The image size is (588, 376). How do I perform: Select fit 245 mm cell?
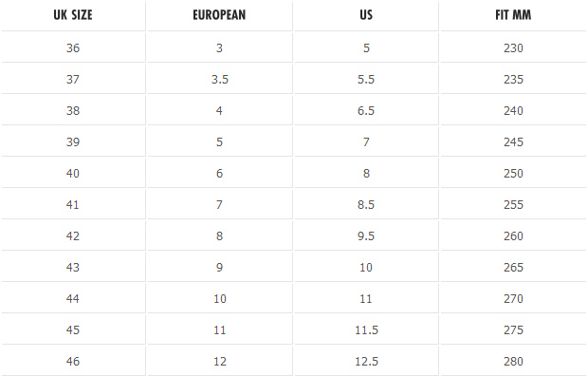513,142
